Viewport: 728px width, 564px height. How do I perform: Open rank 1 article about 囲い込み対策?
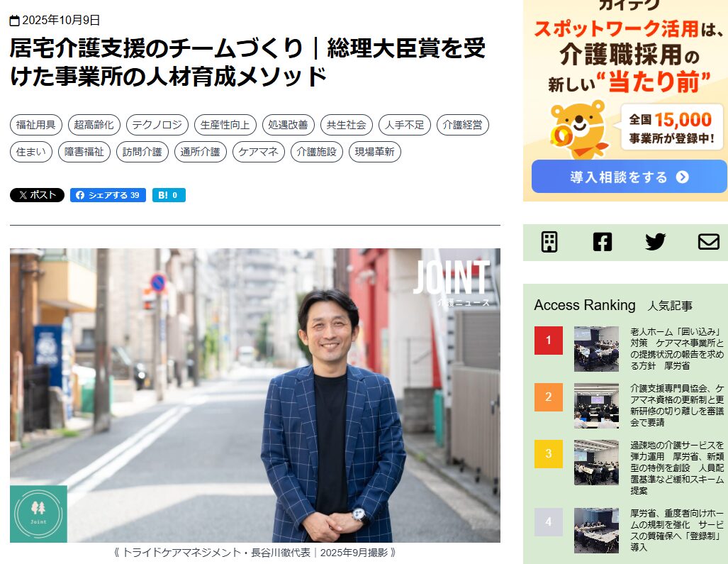pyautogui.click(x=676, y=349)
